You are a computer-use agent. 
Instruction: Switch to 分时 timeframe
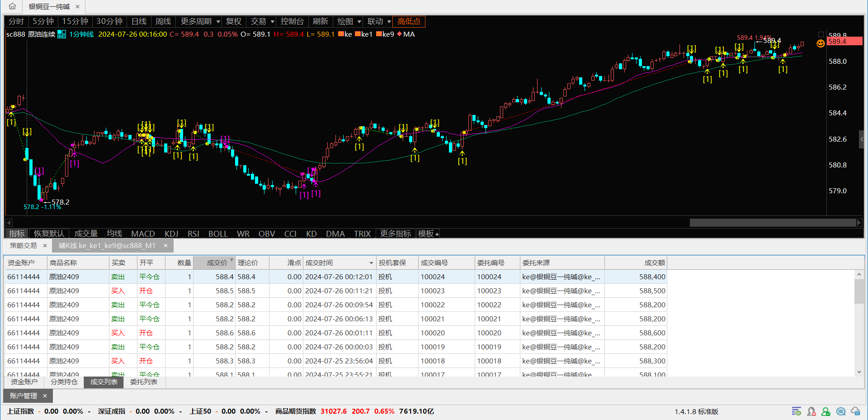pos(16,21)
